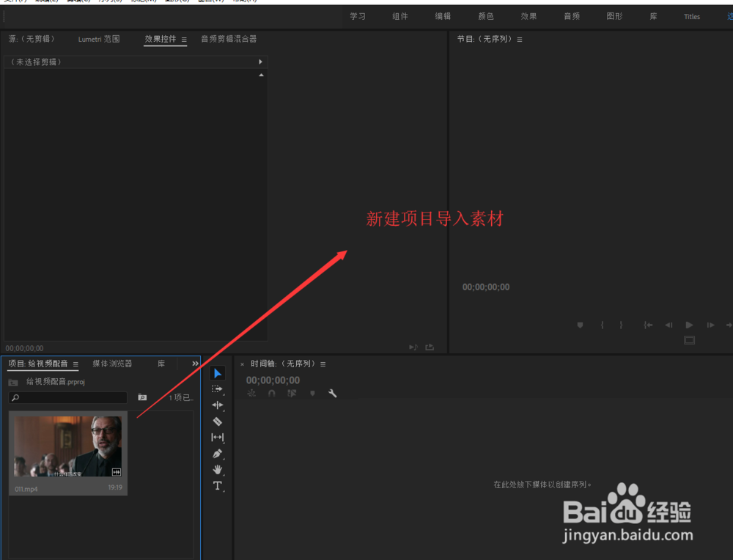The image size is (733, 560).
Task: Click play-audio-only icon in effect controls
Action: [413, 347]
